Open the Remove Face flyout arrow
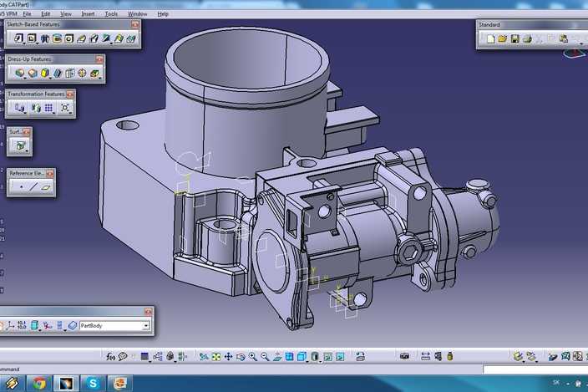 tap(100, 78)
